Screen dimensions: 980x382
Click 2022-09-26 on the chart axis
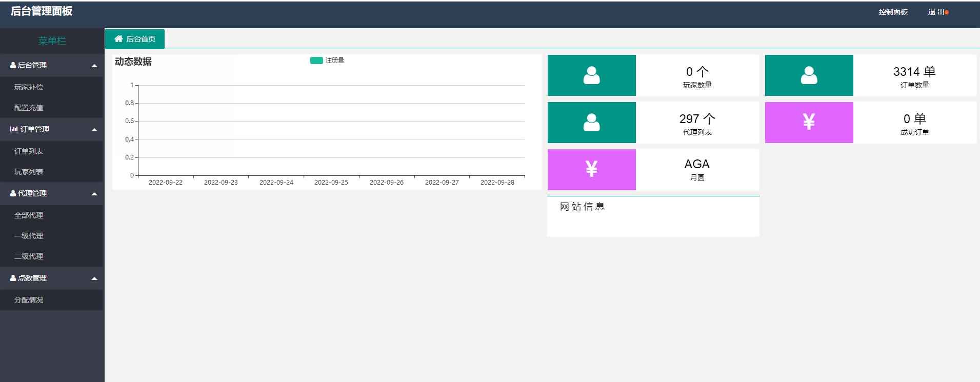tap(387, 182)
